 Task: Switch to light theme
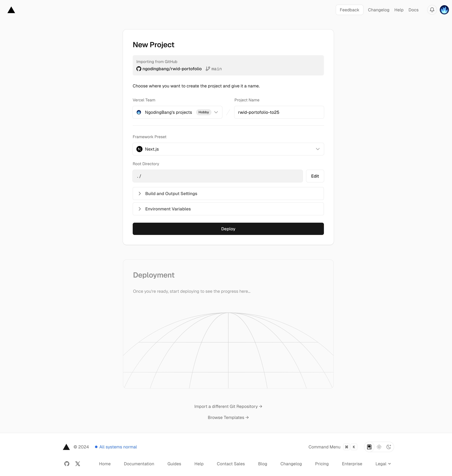(x=379, y=447)
